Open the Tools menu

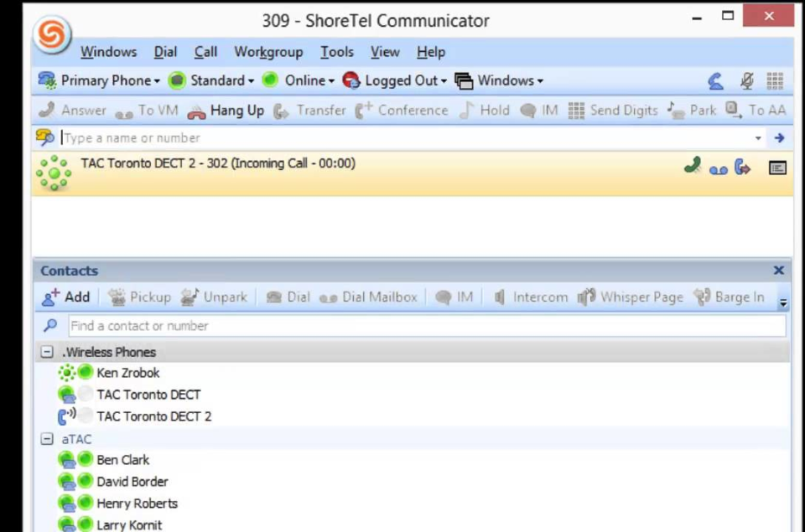(x=337, y=52)
